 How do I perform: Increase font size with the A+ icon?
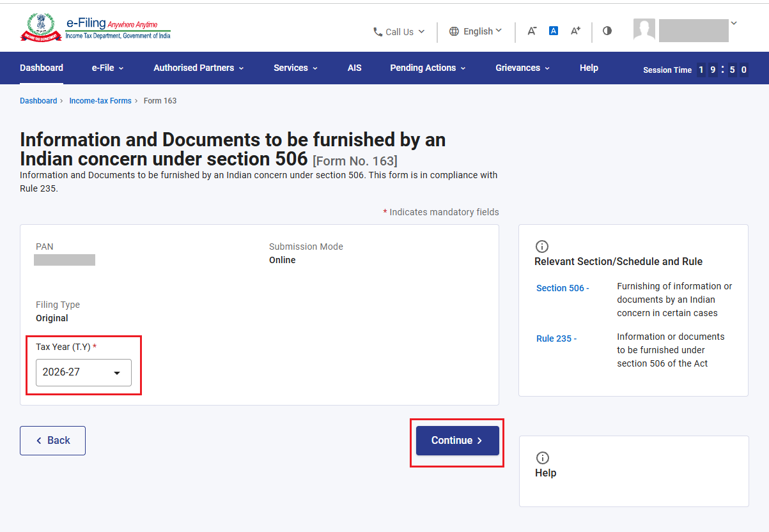(x=575, y=31)
